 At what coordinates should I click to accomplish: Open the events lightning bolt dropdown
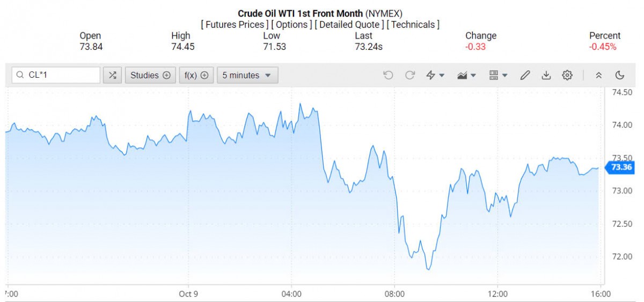coord(435,75)
